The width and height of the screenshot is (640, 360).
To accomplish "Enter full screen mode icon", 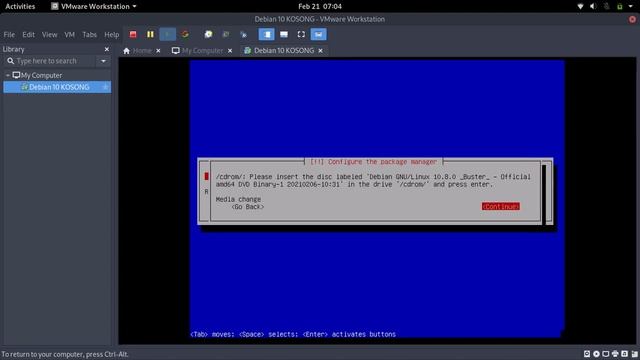I will pos(301,35).
